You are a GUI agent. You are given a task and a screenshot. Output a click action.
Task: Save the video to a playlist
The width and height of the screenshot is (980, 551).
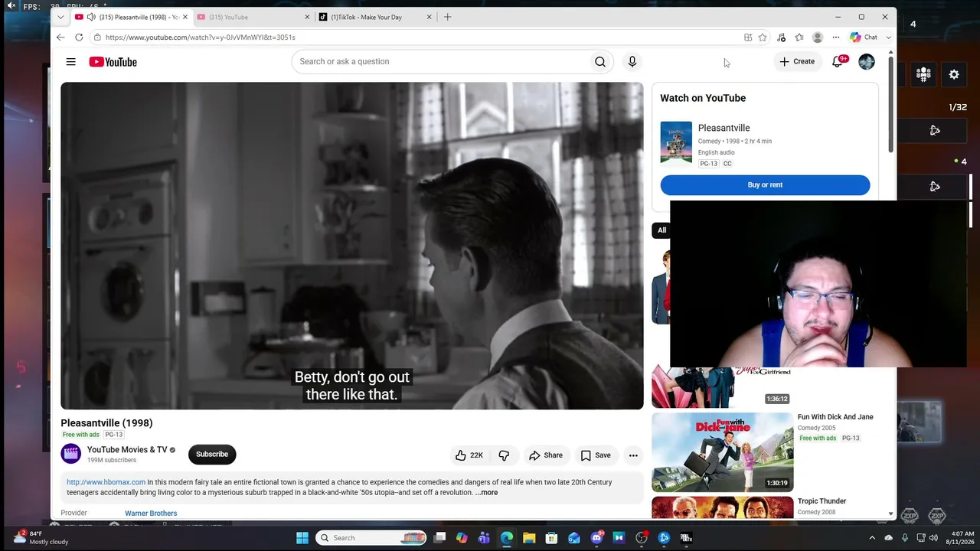(x=596, y=455)
